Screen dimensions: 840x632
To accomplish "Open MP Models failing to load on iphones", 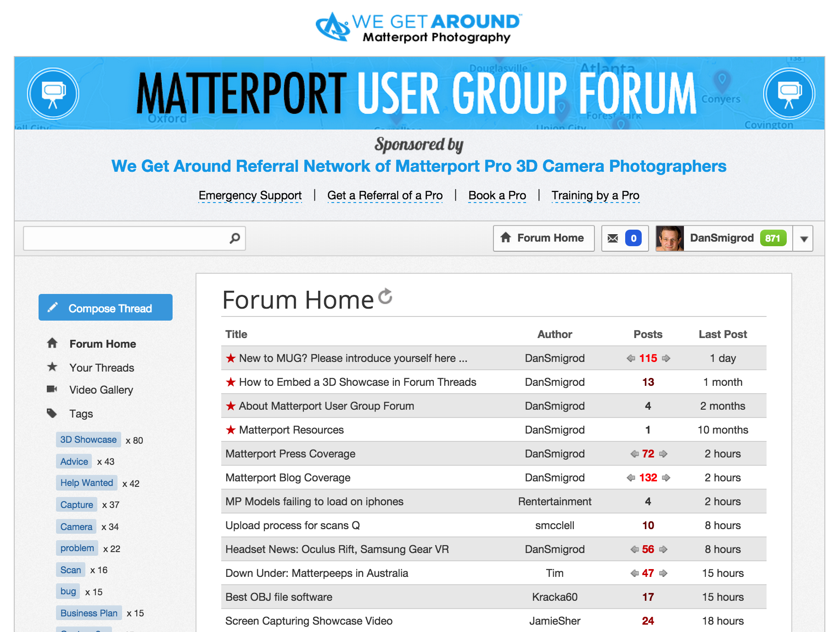I will (x=314, y=502).
